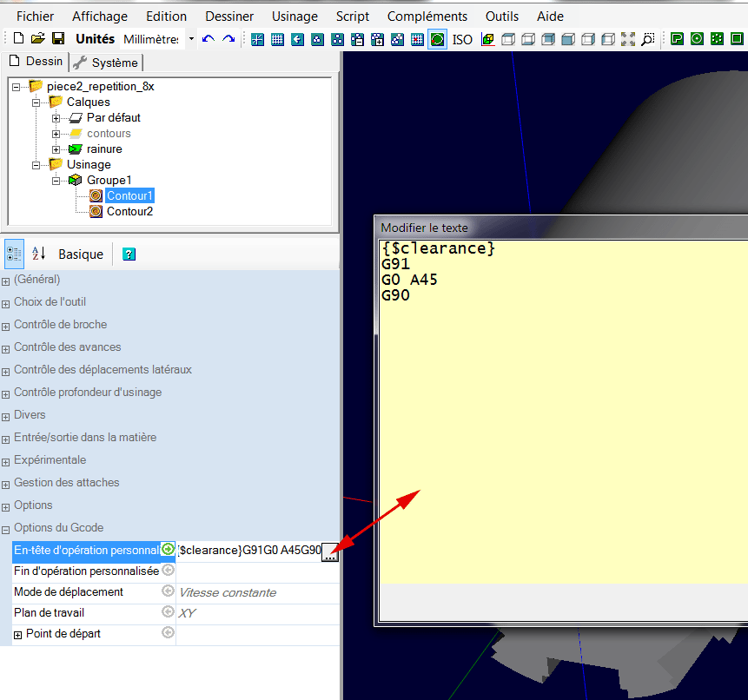Undo the last action

pyautogui.click(x=208, y=39)
